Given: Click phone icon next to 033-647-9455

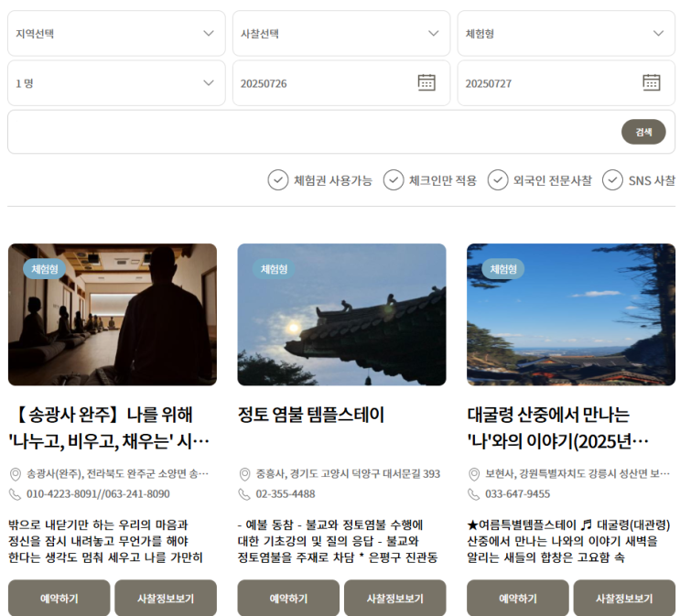Looking at the screenshot, I should click(474, 494).
